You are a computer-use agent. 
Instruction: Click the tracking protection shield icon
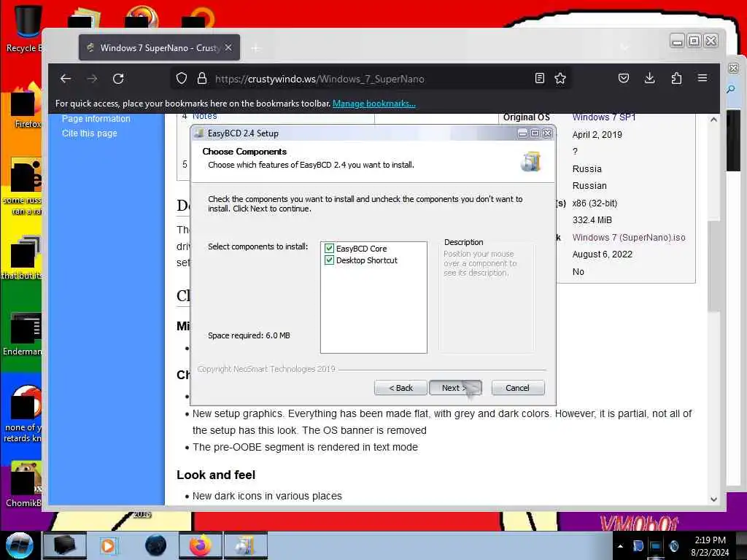(182, 78)
